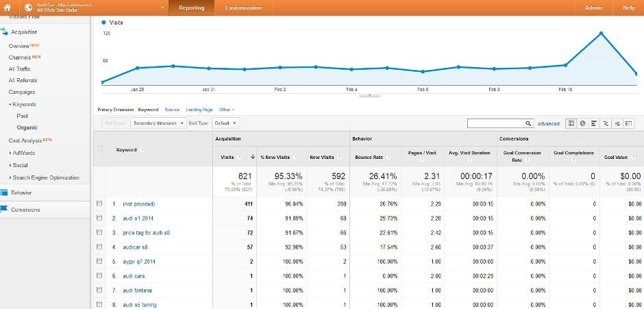Check the (not provided) keyword row
The image size is (644, 309).
point(99,203)
